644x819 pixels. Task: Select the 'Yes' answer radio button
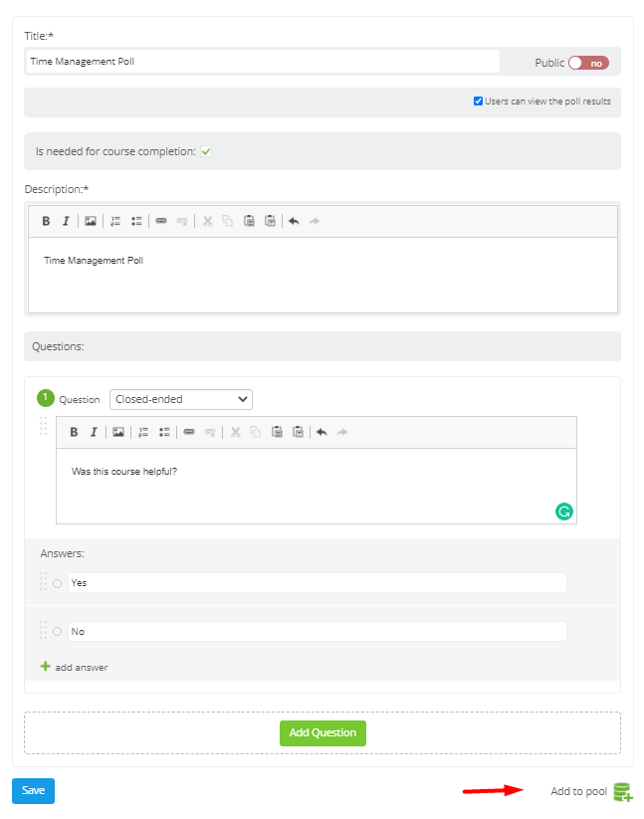pyautogui.click(x=57, y=583)
